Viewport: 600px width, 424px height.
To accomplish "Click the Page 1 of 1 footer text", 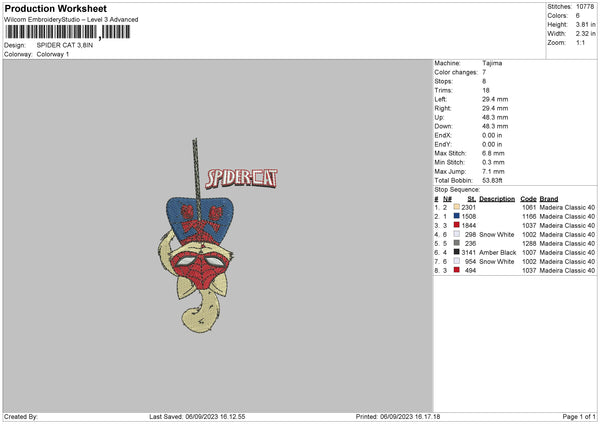I will 579,416.
